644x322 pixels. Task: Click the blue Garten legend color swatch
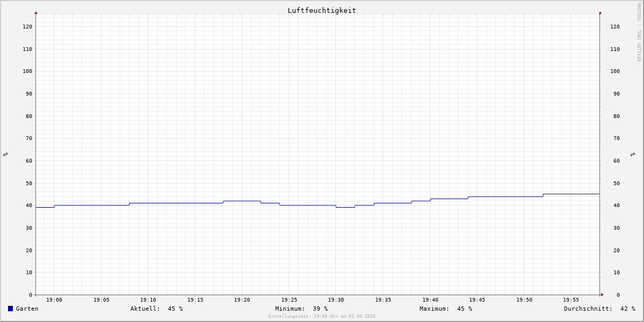tap(10, 309)
